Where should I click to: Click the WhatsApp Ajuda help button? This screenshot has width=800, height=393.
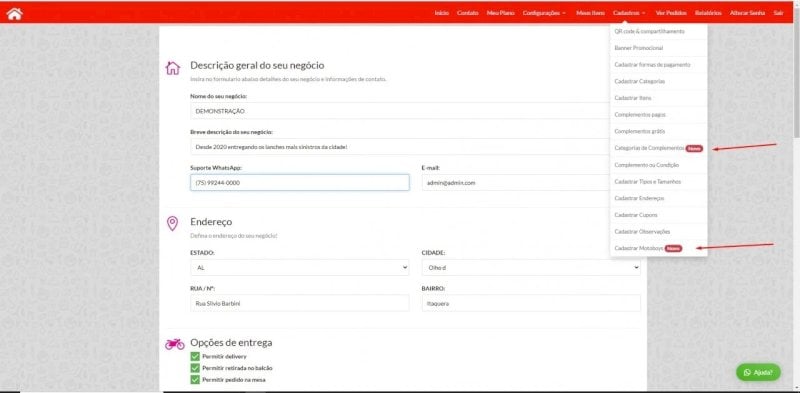click(x=758, y=372)
